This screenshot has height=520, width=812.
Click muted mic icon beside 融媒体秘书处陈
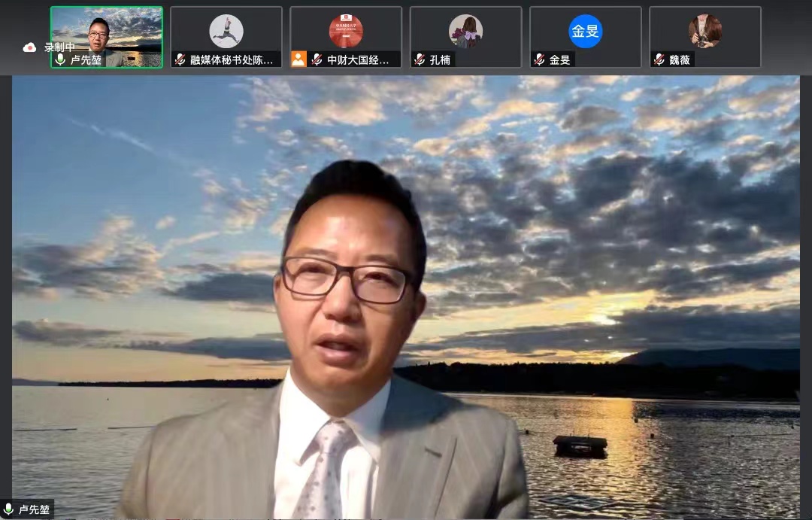[180, 59]
